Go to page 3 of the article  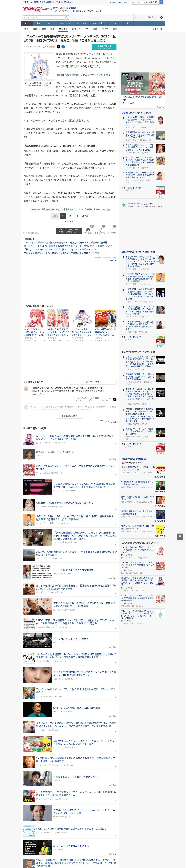point(77,216)
